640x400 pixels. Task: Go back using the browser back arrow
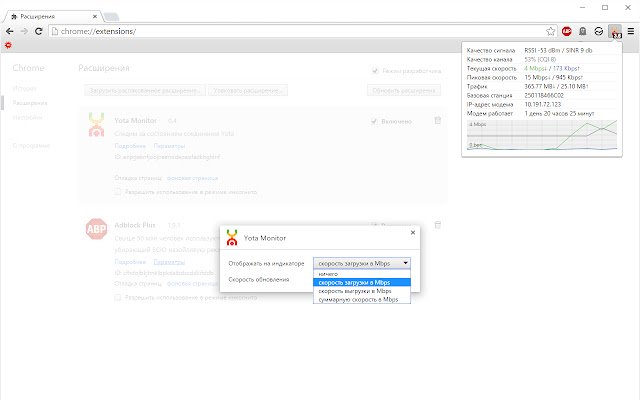(x=10, y=31)
